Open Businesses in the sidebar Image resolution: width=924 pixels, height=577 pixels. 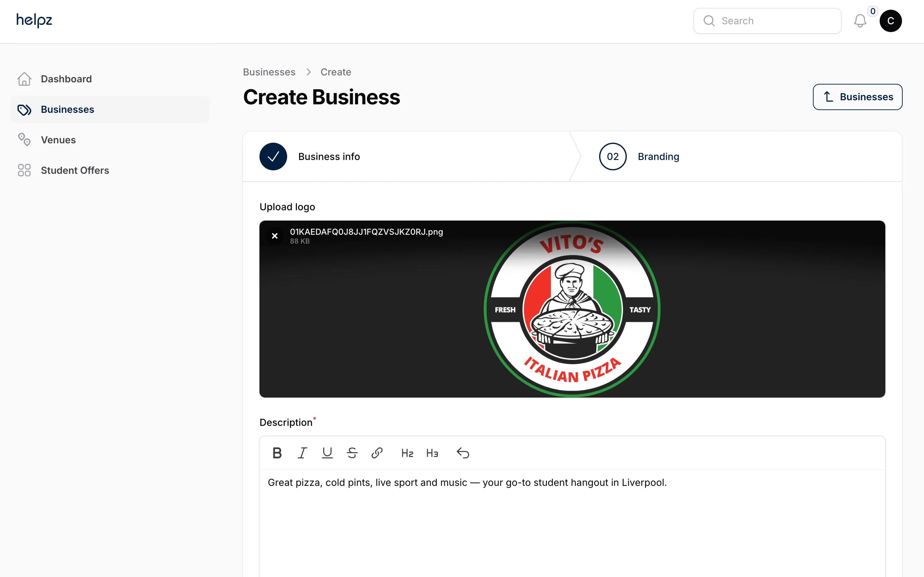point(110,109)
